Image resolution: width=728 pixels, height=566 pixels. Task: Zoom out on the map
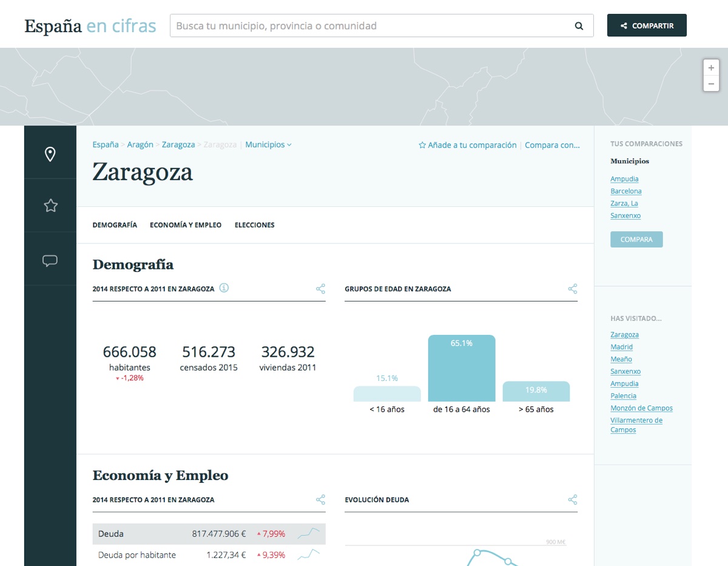click(711, 84)
